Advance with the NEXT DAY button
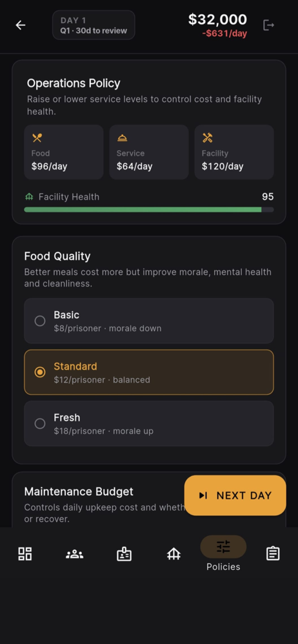 pos(235,495)
